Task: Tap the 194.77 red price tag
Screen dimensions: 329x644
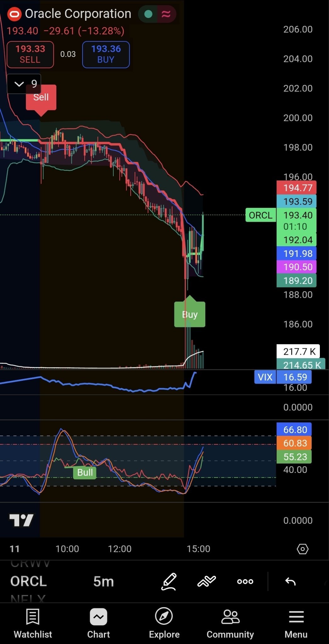Action: [296, 188]
